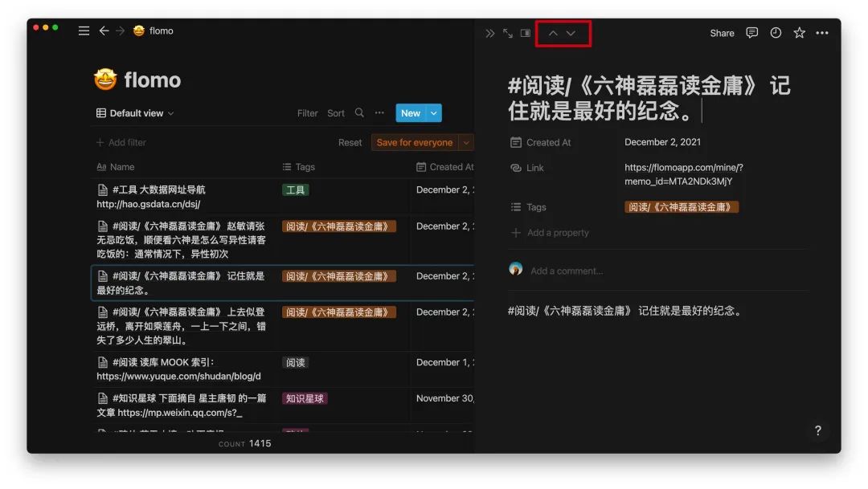Close the side peek panel
The image size is (868, 489).
coord(489,33)
